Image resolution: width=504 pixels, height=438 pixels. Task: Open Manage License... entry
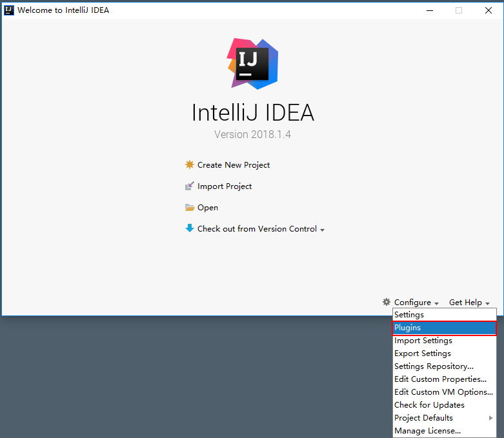pyautogui.click(x=445, y=431)
